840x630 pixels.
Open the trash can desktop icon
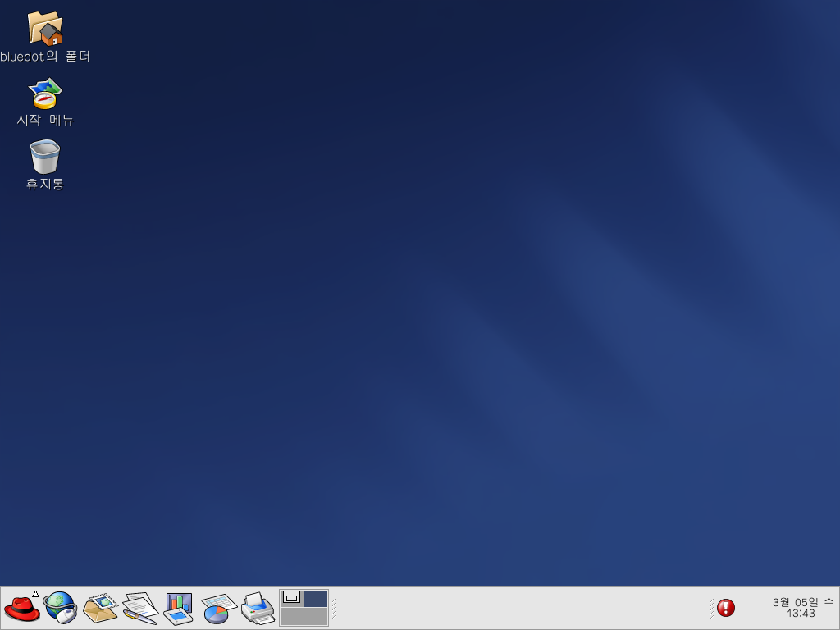(x=45, y=157)
